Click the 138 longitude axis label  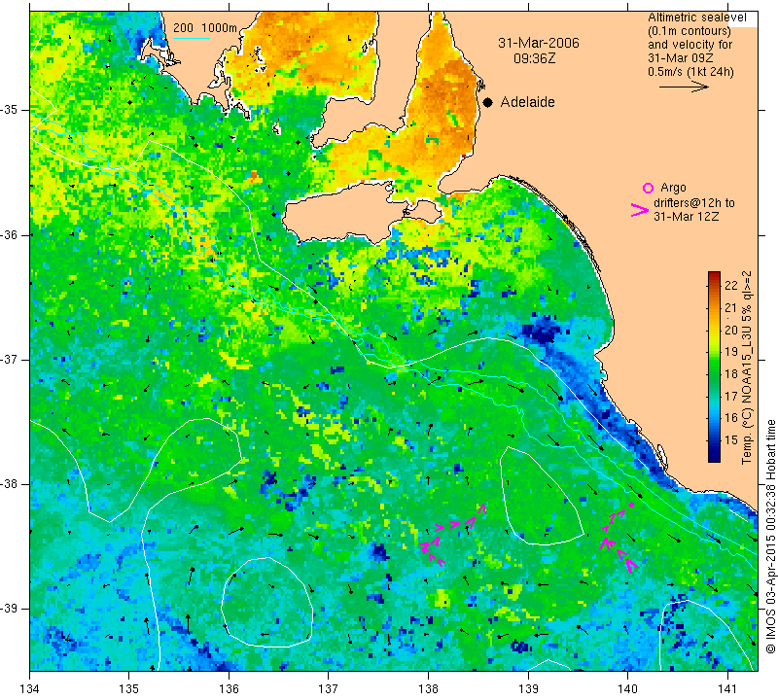[428, 688]
